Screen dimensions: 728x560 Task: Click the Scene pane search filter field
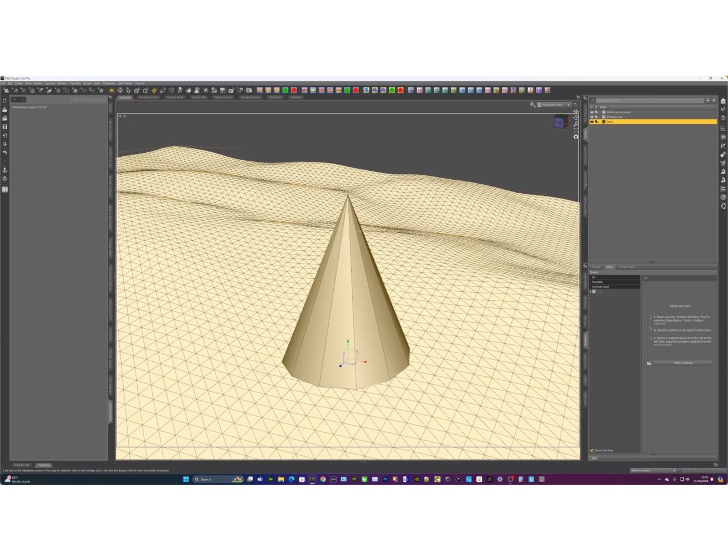pyautogui.click(x=650, y=101)
